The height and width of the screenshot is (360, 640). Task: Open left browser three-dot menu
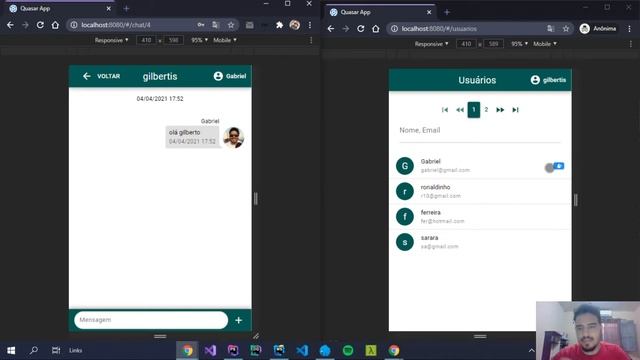click(310, 25)
